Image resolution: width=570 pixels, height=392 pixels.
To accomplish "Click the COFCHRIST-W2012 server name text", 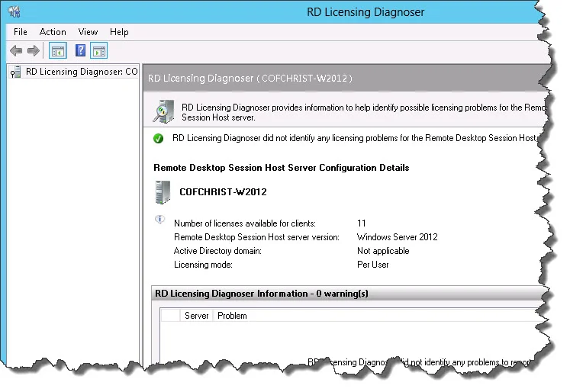I will point(224,192).
